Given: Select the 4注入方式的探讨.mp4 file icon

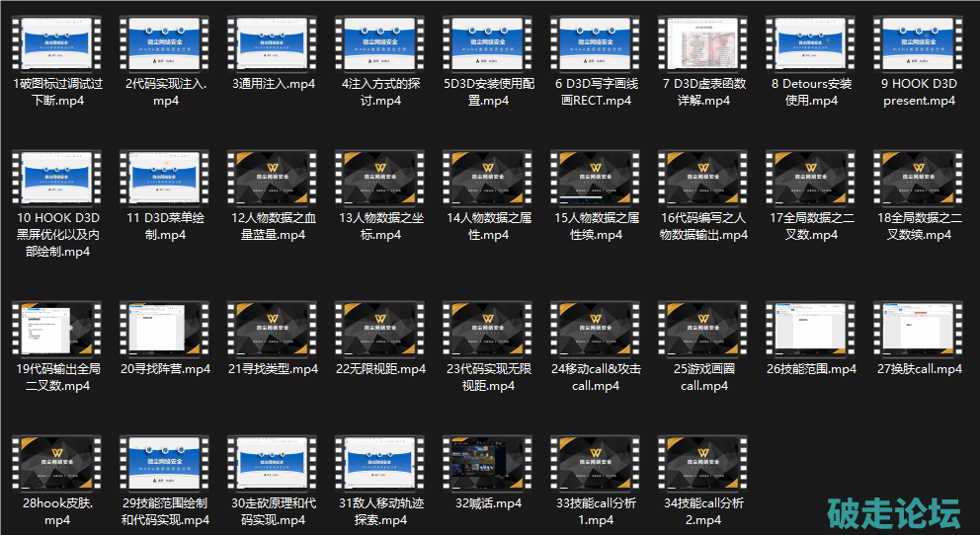Looking at the screenshot, I should pyautogui.click(x=380, y=43).
